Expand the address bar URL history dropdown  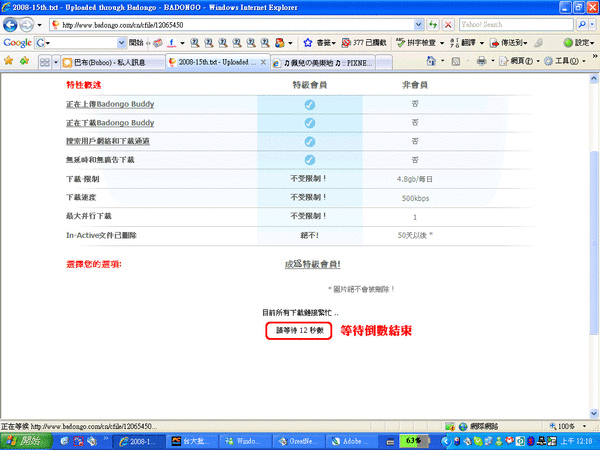coord(419,25)
